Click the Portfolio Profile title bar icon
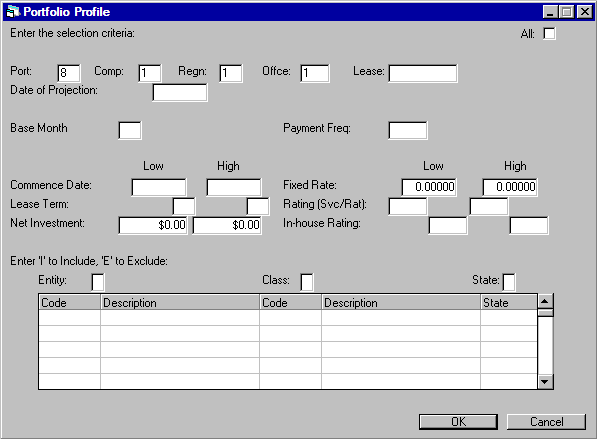Screen dimensions: 597x439 coord(13,12)
